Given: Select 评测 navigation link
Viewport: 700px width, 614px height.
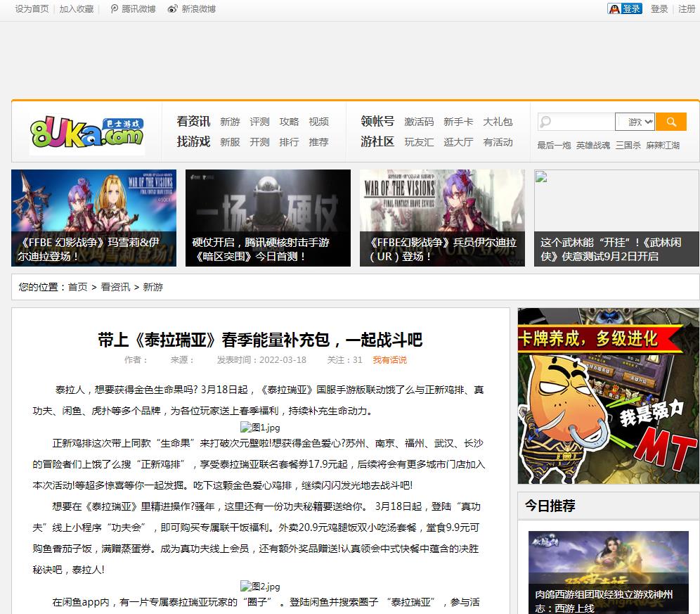Looking at the screenshot, I should (259, 122).
